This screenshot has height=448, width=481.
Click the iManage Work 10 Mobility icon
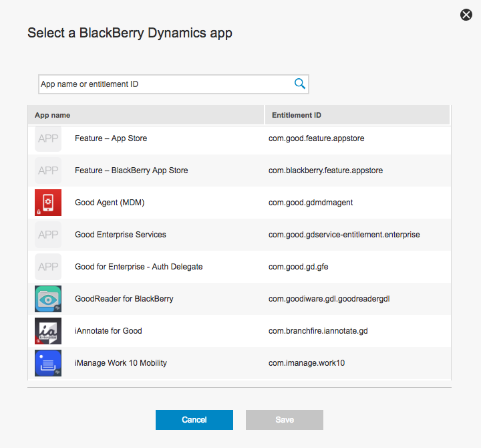(x=48, y=363)
